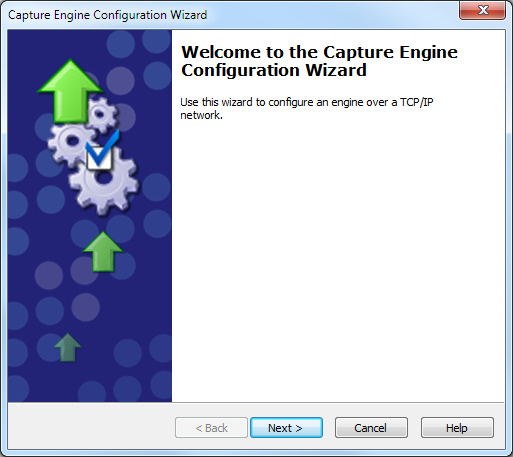
Task: Click the bold Welcome heading text
Action: (319, 61)
